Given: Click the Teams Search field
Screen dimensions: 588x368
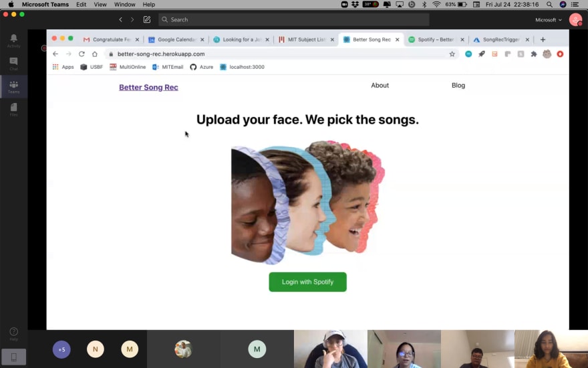Looking at the screenshot, I should (x=293, y=19).
